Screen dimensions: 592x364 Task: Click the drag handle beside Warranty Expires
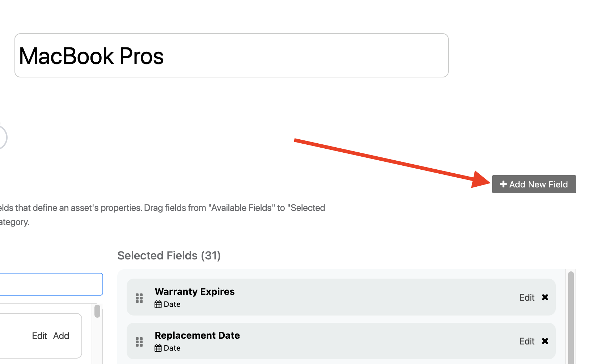(139, 297)
